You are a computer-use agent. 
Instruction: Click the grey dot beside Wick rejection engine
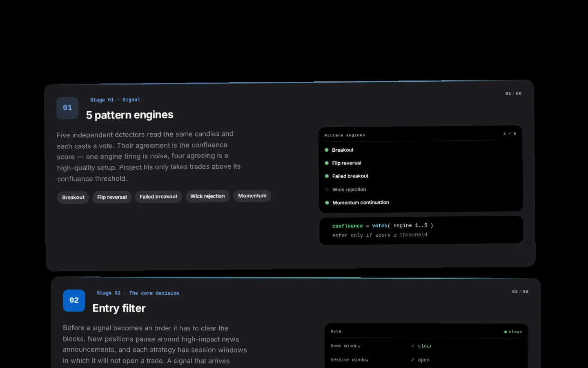[x=327, y=190]
